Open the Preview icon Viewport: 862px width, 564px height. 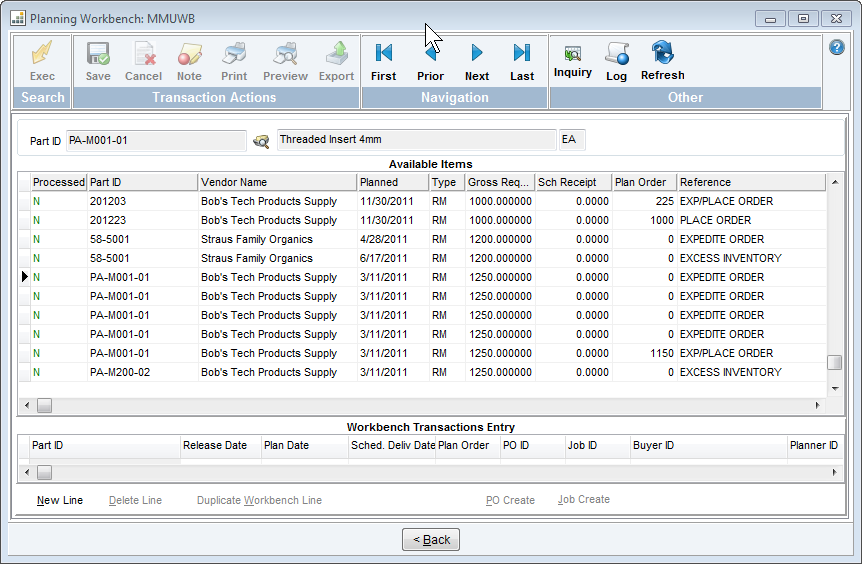285,60
